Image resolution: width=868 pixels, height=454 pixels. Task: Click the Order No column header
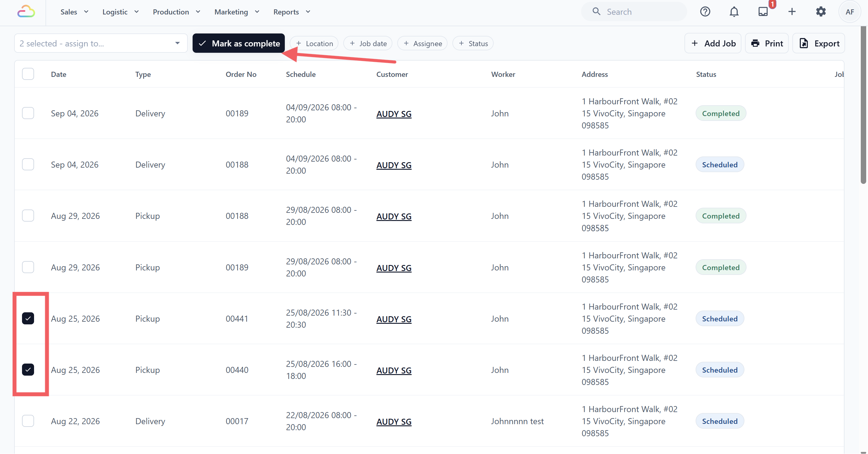pos(241,74)
